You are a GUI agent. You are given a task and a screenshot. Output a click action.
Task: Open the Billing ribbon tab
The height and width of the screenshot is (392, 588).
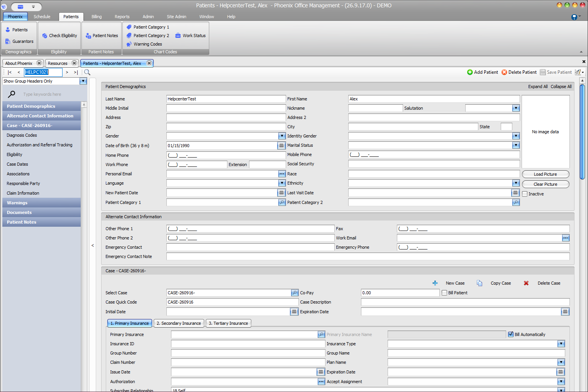click(x=97, y=17)
